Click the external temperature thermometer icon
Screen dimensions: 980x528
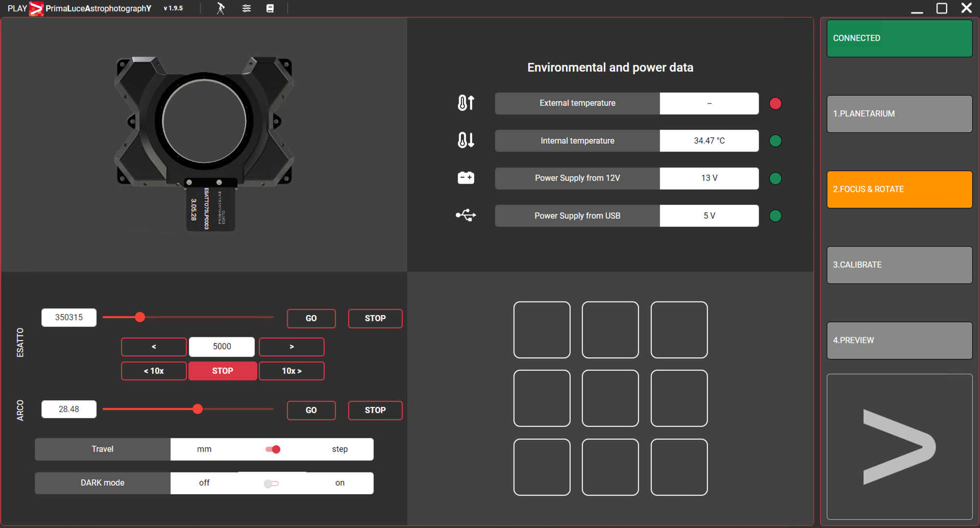click(x=465, y=103)
